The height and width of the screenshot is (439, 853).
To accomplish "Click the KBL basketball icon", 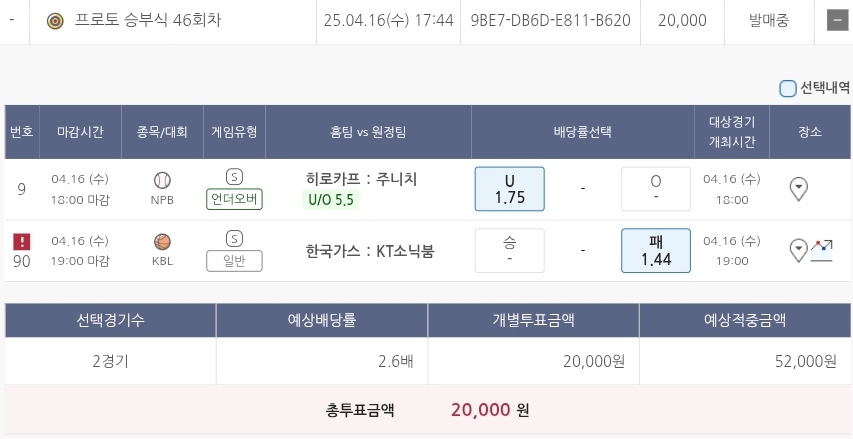I will pyautogui.click(x=162, y=241).
